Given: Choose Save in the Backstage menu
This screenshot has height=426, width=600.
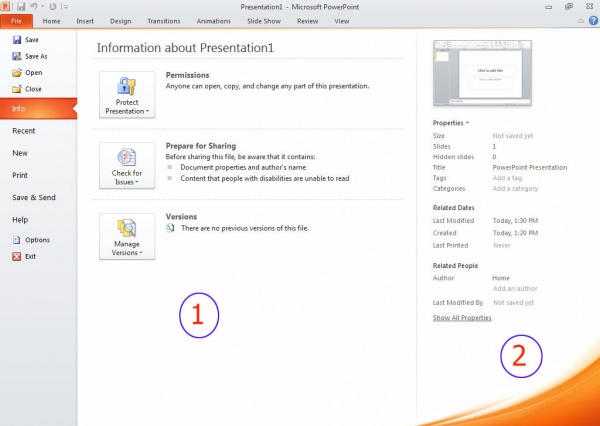Looking at the screenshot, I should [x=25, y=40].
